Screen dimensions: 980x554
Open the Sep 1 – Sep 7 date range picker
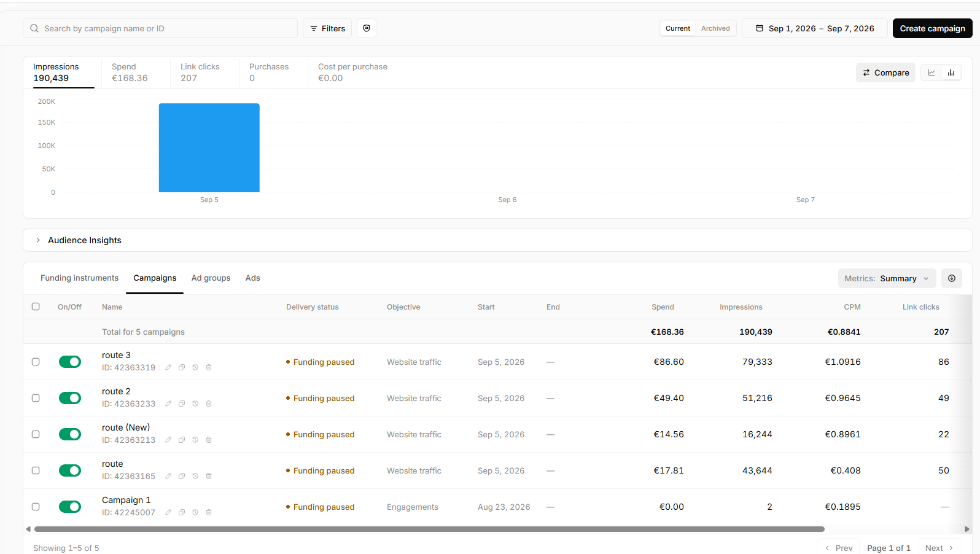pyautogui.click(x=815, y=28)
